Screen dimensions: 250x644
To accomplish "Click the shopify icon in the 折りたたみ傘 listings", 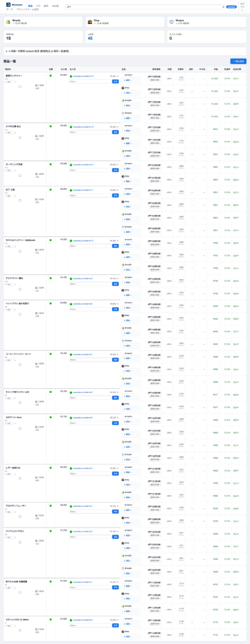I will pos(123,606).
